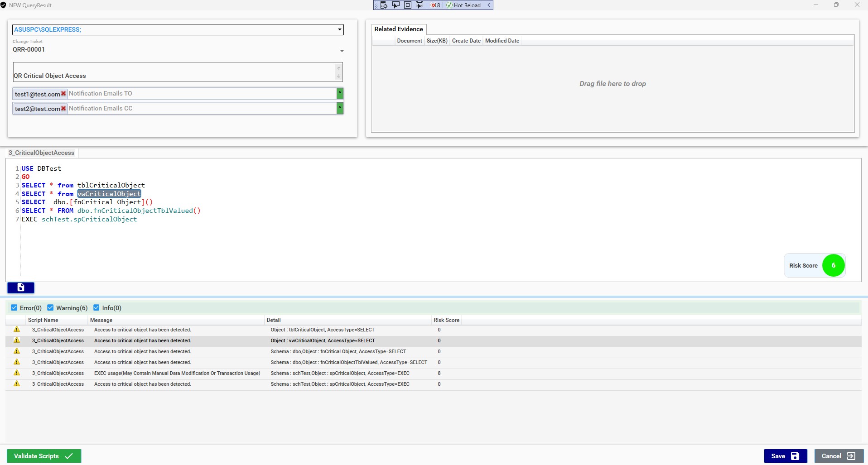868x465 pixels.
Task: Expand green arrow of Notification Emails TO
Action: pos(340,93)
